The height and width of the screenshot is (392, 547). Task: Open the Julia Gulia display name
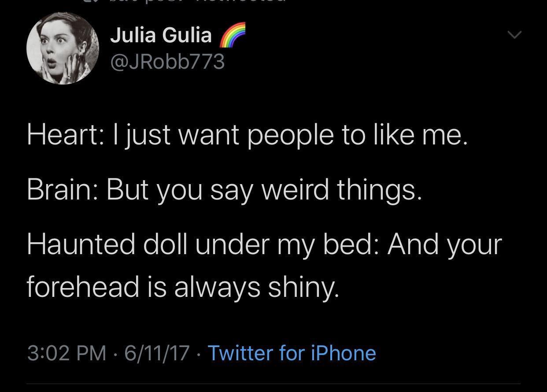coord(161,35)
